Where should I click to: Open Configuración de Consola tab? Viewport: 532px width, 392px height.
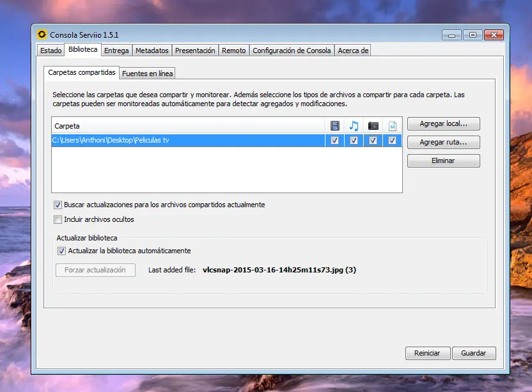(x=292, y=51)
